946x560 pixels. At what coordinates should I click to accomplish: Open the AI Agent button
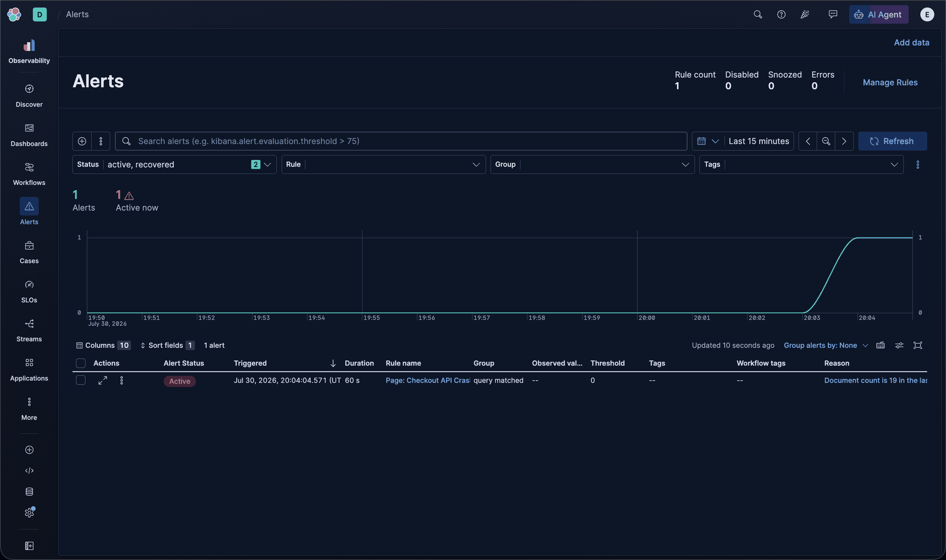[878, 14]
